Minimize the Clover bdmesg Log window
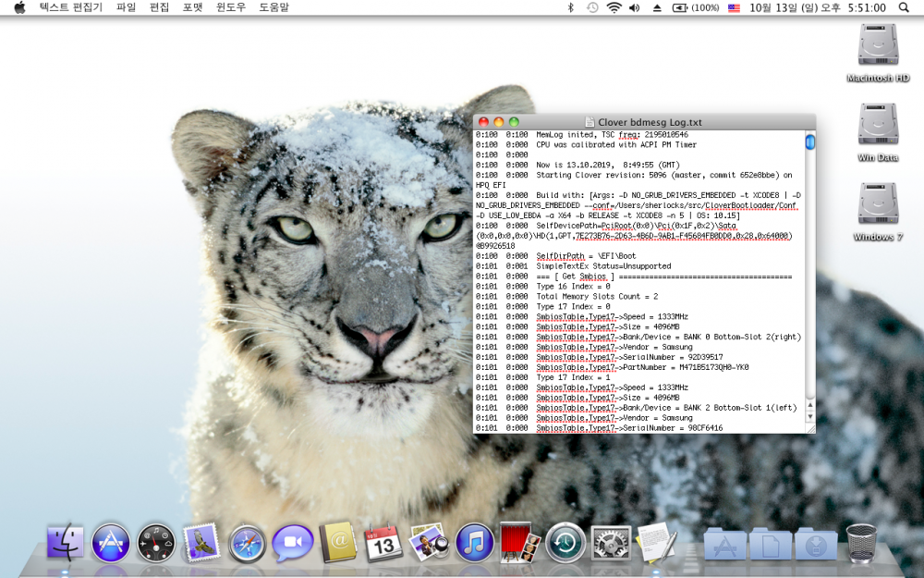This screenshot has width=924, height=578. (x=499, y=122)
